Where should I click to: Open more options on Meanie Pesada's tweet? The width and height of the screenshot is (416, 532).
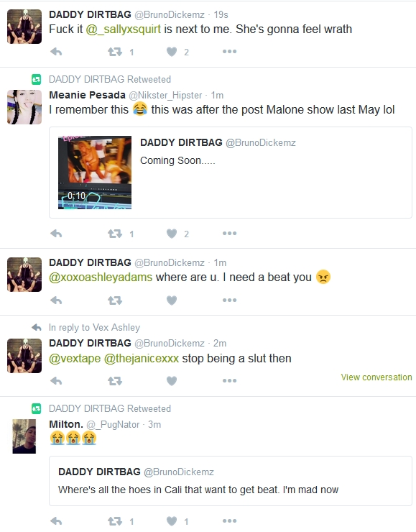click(x=229, y=233)
